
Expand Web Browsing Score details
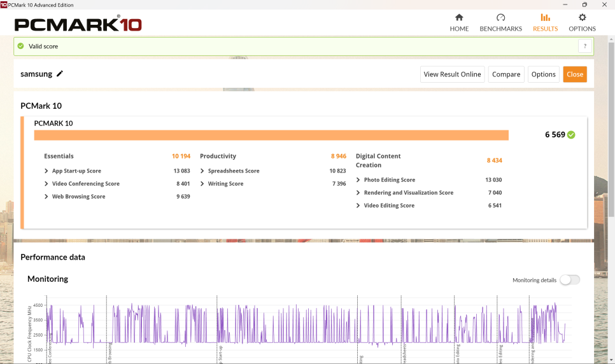tap(46, 197)
